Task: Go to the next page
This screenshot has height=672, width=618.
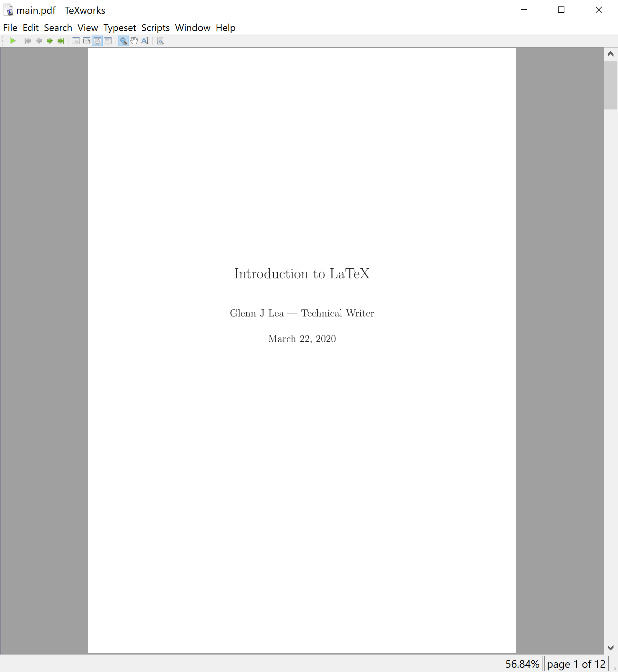Action: coord(50,41)
